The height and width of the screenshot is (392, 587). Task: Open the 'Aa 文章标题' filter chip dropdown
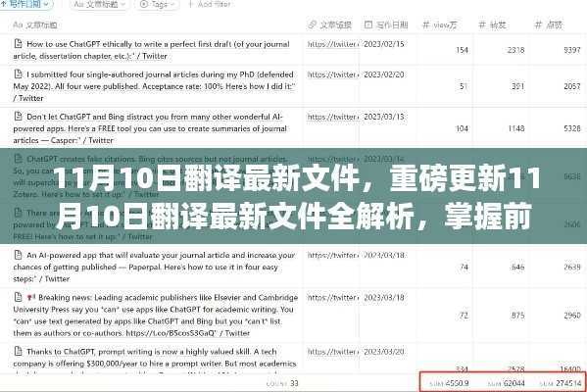(100, 4)
